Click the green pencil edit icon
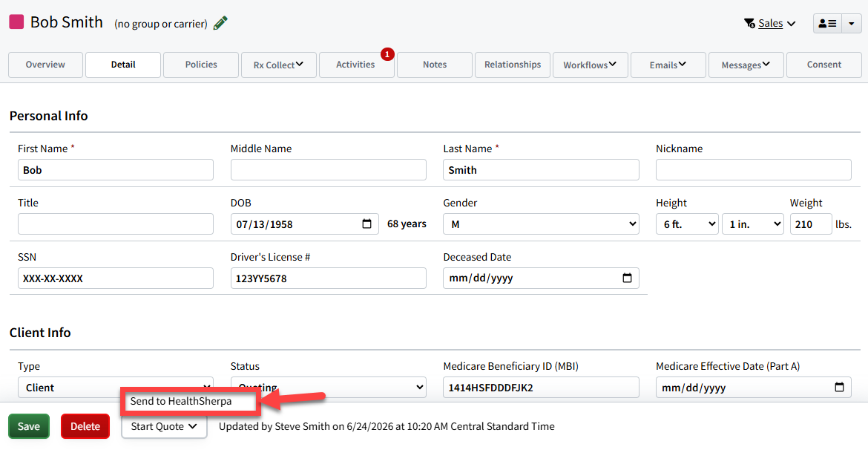Screen dimensions: 868x450 [220, 23]
